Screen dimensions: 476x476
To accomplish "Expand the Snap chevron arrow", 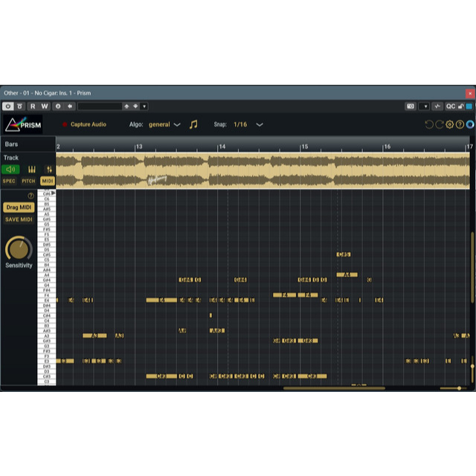I will point(260,125).
